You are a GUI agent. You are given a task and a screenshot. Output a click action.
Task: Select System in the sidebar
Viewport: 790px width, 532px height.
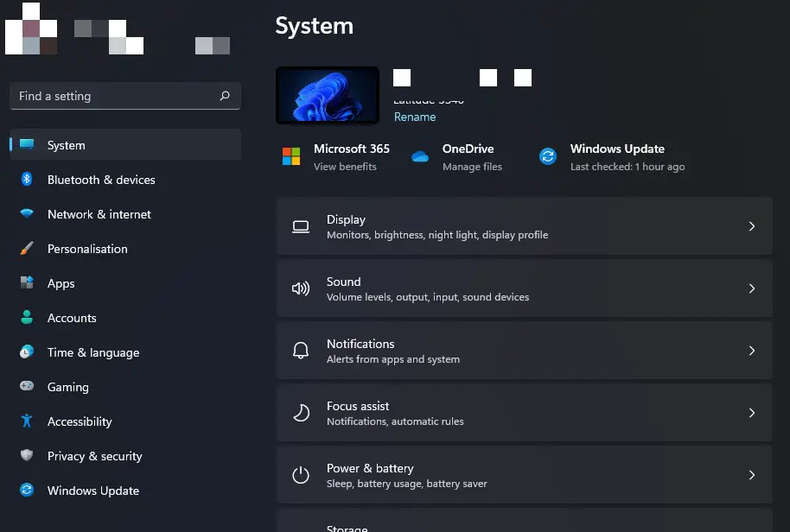pos(125,144)
